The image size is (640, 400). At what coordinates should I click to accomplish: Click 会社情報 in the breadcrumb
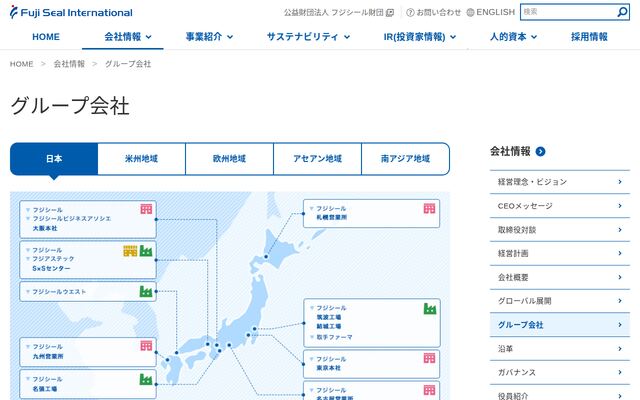[x=69, y=64]
